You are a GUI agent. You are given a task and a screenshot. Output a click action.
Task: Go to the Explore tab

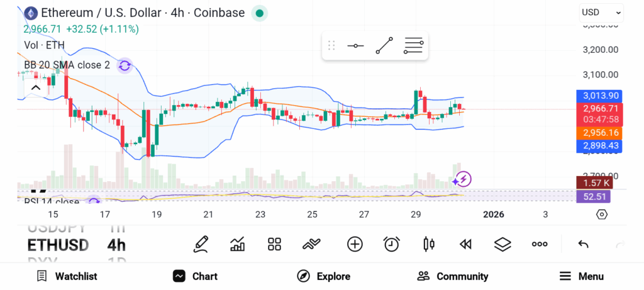click(x=324, y=276)
